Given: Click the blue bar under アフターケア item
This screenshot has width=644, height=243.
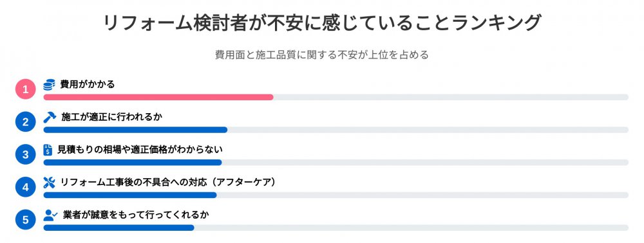Looking at the screenshot, I should (x=130, y=195).
